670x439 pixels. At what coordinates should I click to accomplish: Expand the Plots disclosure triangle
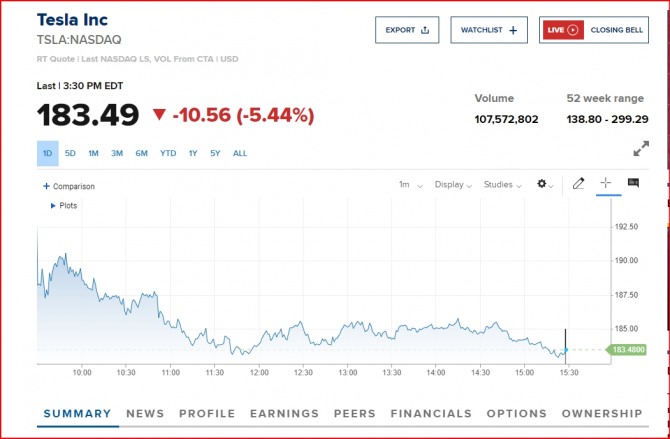pyautogui.click(x=53, y=206)
